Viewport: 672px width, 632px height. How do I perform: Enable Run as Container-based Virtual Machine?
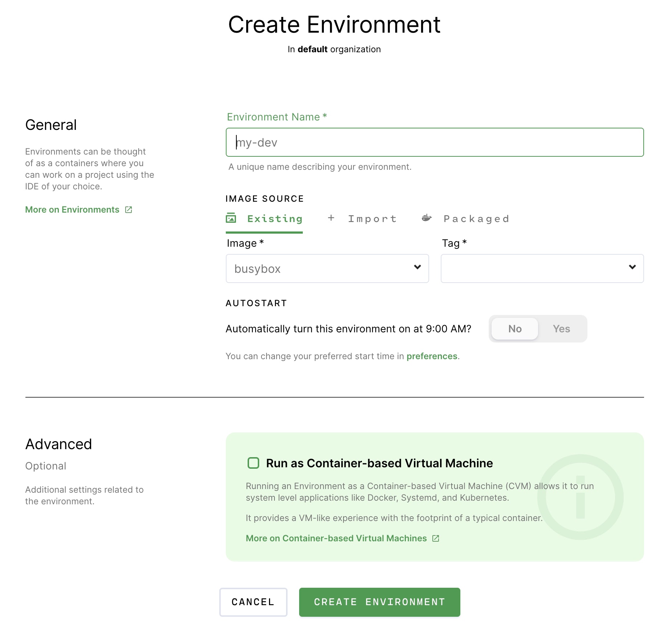click(x=253, y=463)
